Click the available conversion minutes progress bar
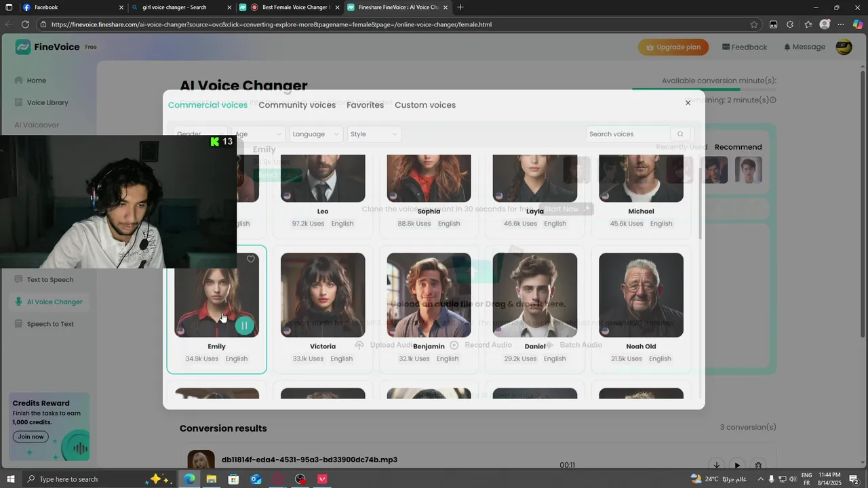Screen dimensions: 868x488 [x=704, y=89]
